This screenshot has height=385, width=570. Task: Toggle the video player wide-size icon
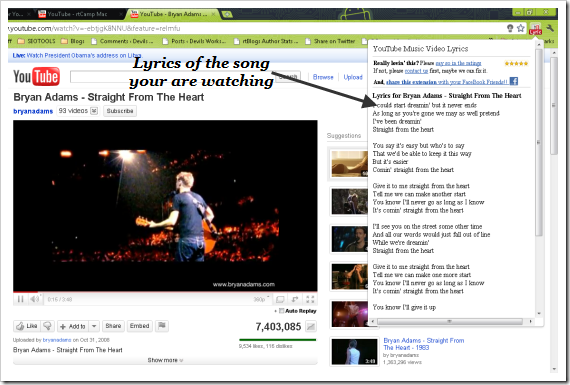coord(280,299)
